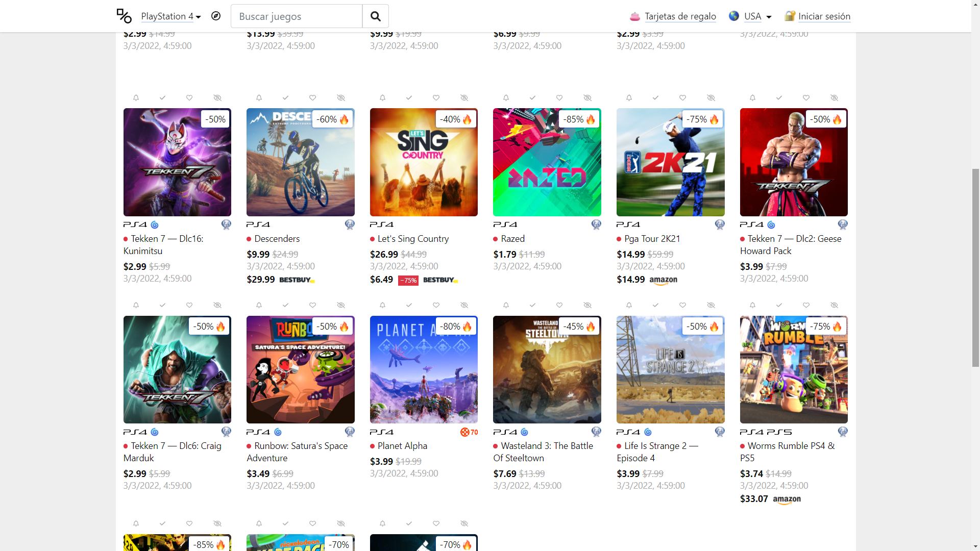
Task: Open Tarjetas de regalo menu link
Action: pyautogui.click(x=680, y=16)
